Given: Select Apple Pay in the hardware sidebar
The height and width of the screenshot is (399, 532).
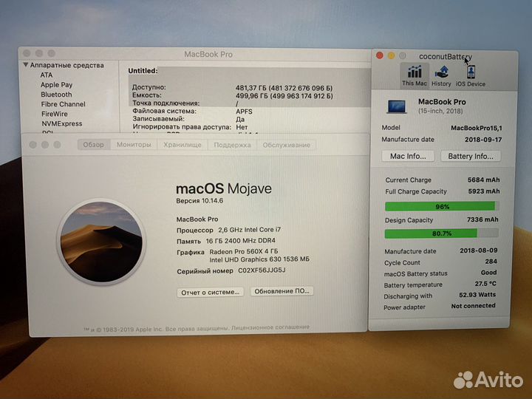Looking at the screenshot, I should pos(56,85).
